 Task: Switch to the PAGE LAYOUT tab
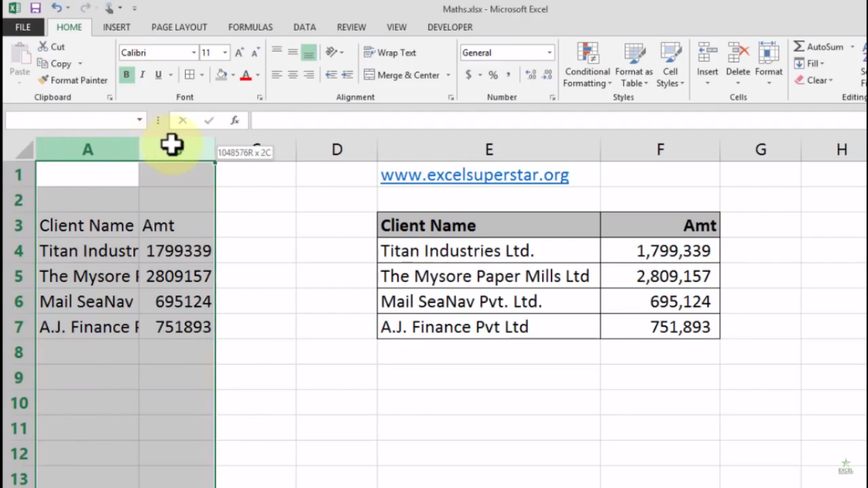pyautogui.click(x=179, y=27)
